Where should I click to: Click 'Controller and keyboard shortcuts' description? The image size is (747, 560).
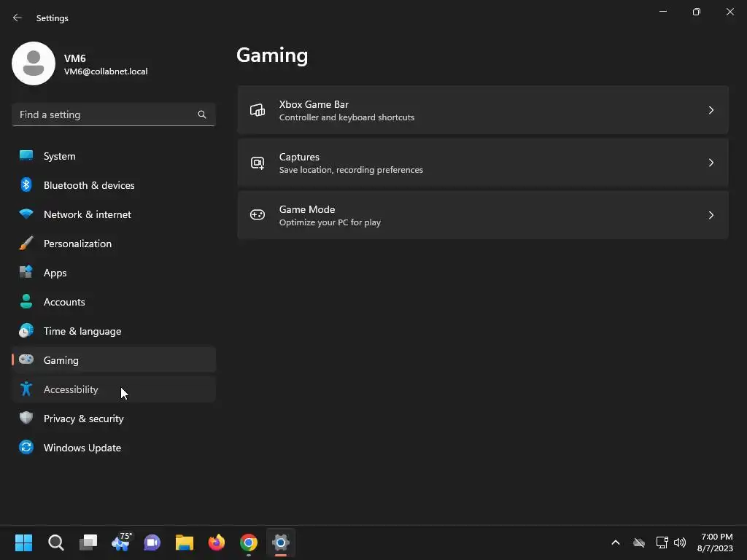pyautogui.click(x=347, y=117)
